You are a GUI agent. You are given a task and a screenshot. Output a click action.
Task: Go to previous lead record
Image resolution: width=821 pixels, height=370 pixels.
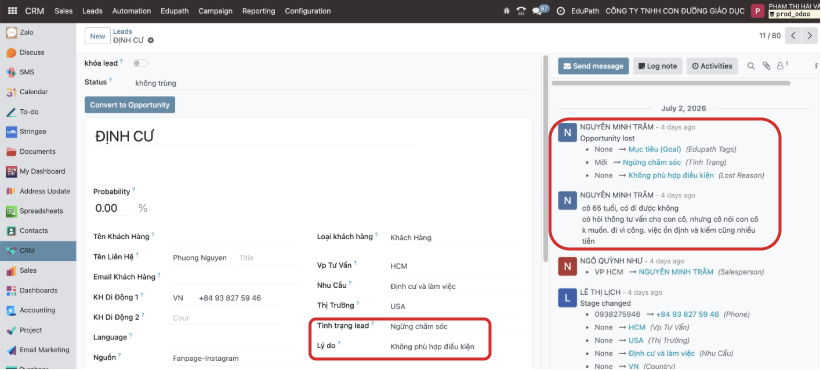[794, 36]
